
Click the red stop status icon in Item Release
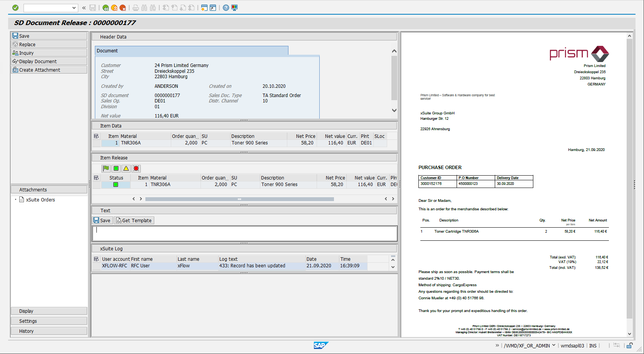pyautogui.click(x=135, y=168)
